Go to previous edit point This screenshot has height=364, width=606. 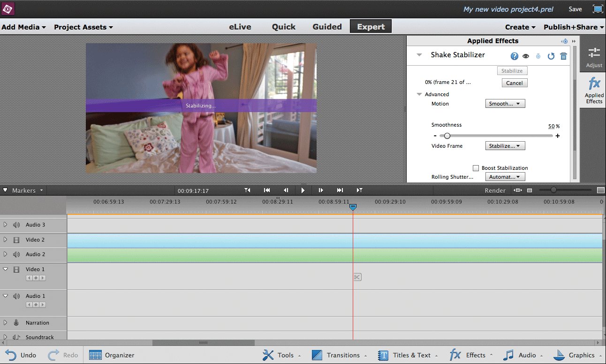267,190
